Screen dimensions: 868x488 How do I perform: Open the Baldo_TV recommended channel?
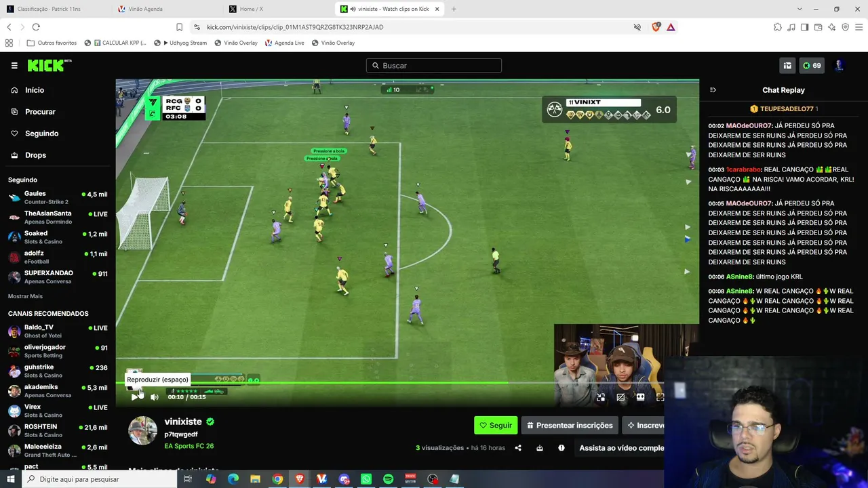[58, 331]
